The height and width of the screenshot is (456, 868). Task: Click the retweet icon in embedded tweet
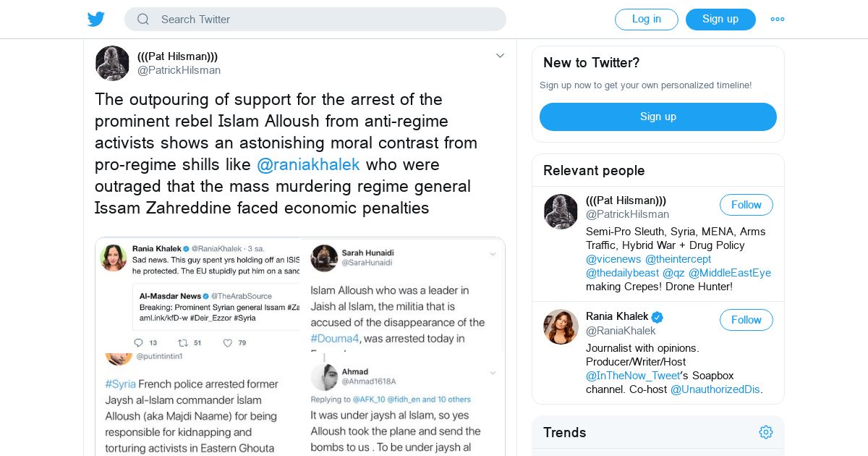pyautogui.click(x=183, y=342)
